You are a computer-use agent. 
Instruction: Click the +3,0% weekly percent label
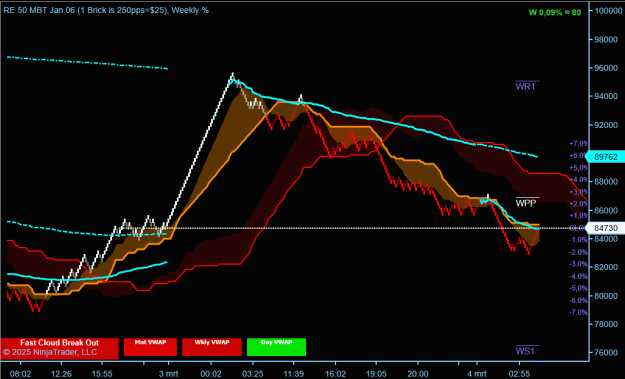tap(578, 192)
